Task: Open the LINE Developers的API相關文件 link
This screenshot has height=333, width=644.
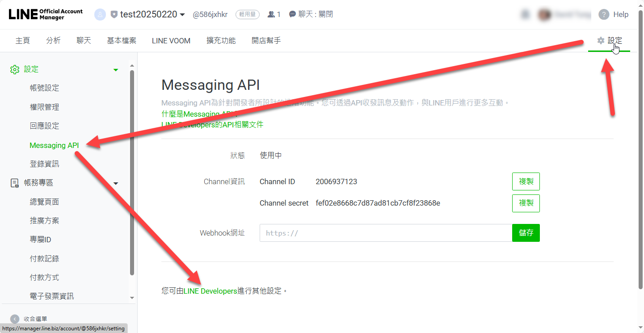Action: pyautogui.click(x=212, y=125)
